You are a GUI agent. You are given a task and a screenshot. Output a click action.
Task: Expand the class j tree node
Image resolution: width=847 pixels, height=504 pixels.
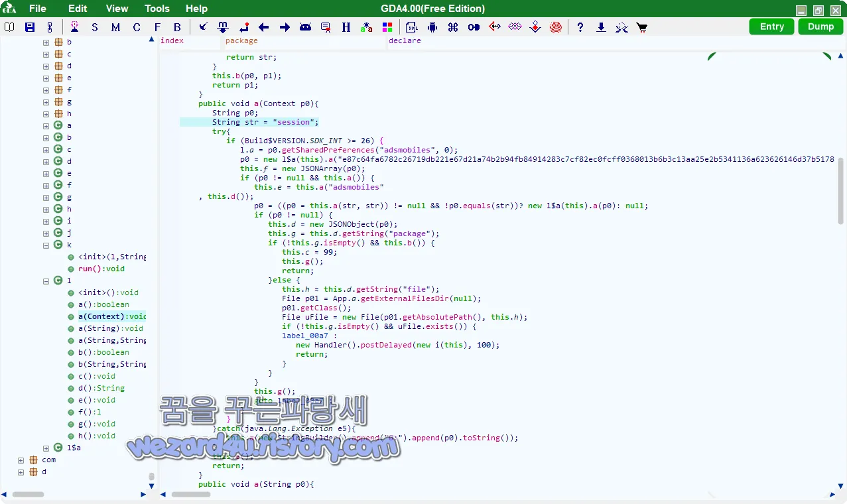click(46, 233)
